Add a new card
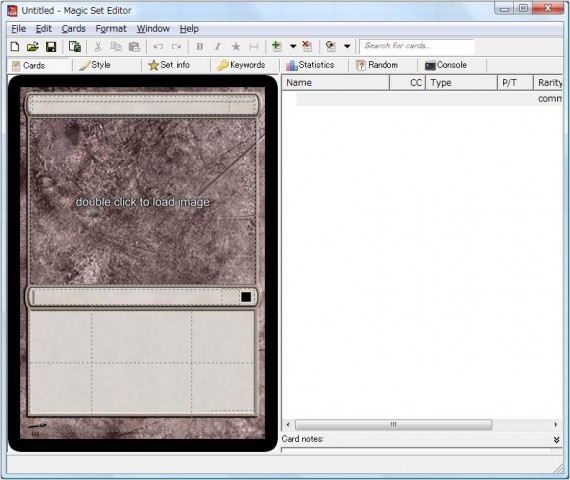The height and width of the screenshot is (480, 570). 277,46
